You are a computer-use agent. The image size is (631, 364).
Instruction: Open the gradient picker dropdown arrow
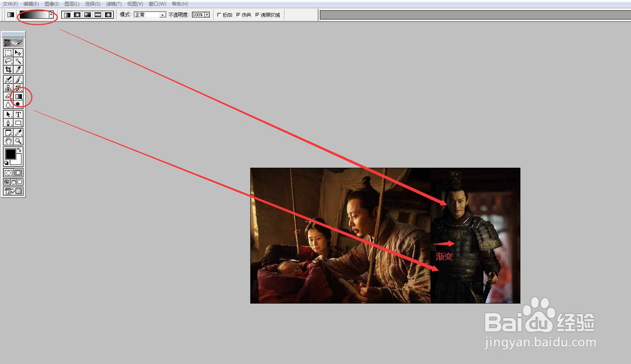51,15
